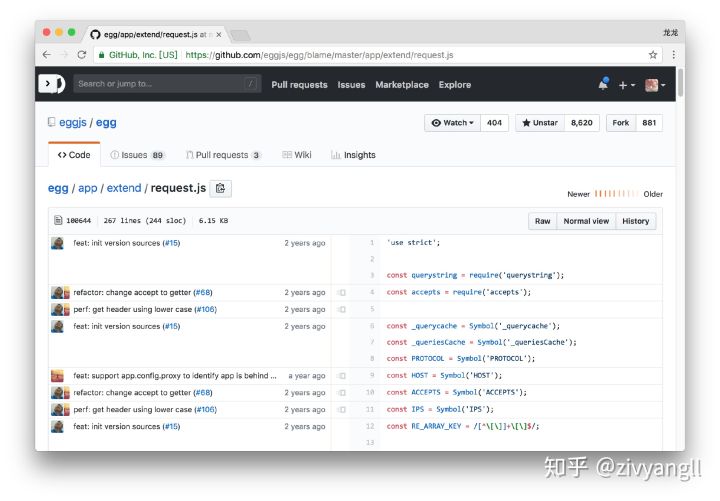Open the notifications bell icon

pyautogui.click(x=603, y=84)
